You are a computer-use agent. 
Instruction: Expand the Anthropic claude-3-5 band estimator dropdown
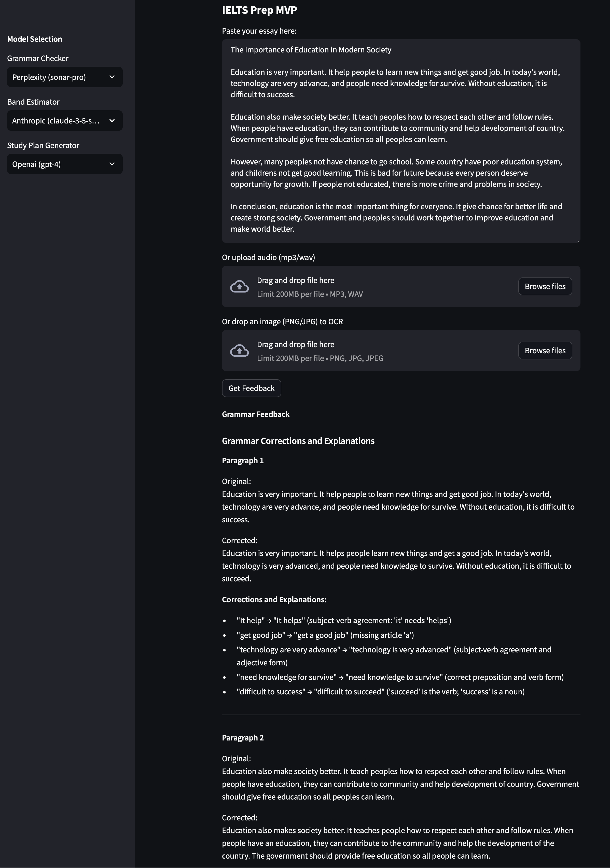(57, 121)
